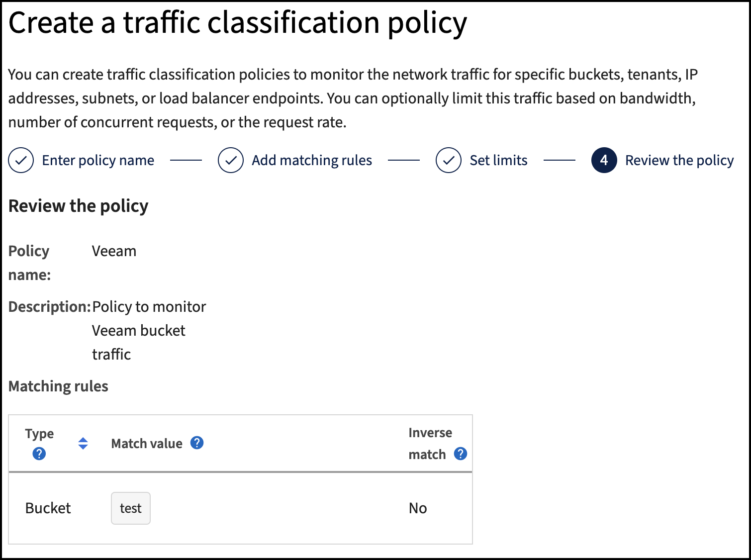This screenshot has height=560, width=751.
Task: Click the checkmark icon for Enter policy name
Action: click(x=21, y=160)
